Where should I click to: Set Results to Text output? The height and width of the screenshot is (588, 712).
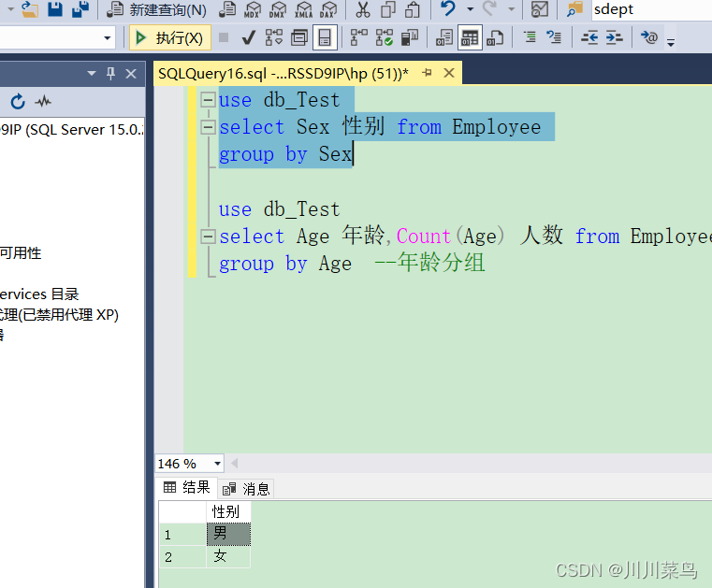(444, 37)
